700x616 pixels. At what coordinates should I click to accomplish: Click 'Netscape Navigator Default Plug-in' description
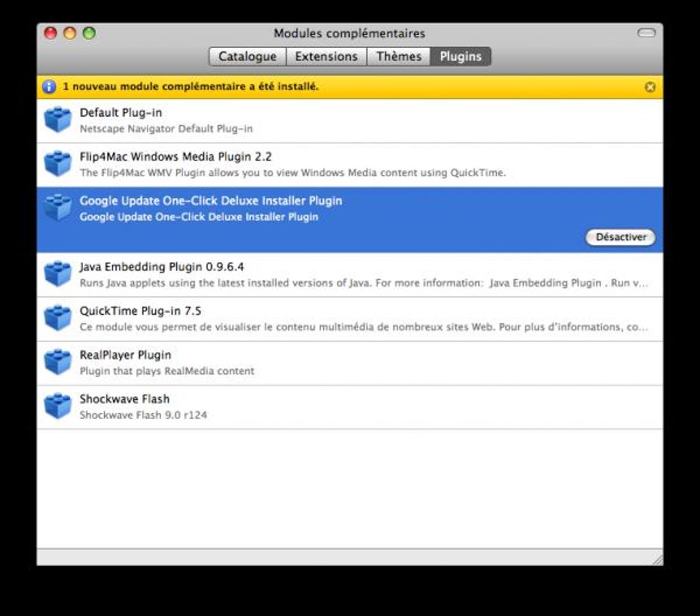(x=166, y=129)
